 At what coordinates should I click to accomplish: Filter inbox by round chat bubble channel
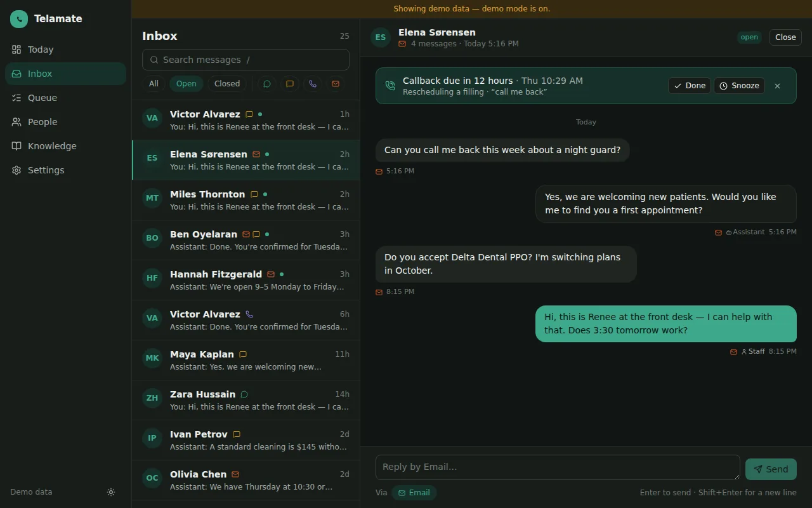coord(267,84)
